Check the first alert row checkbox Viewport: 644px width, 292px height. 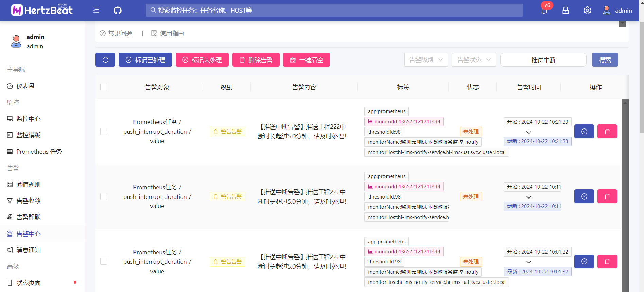pos(104,132)
